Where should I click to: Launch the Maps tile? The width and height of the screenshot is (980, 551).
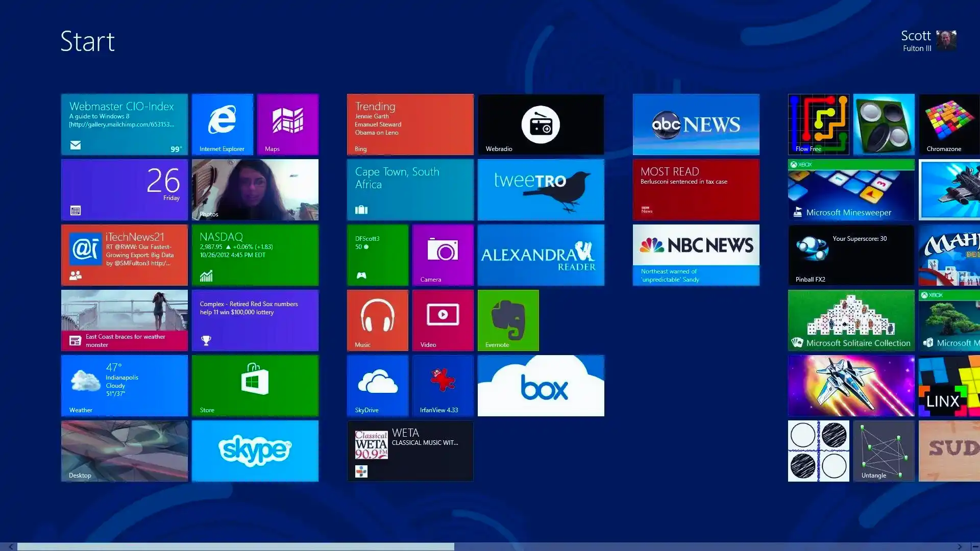288,124
